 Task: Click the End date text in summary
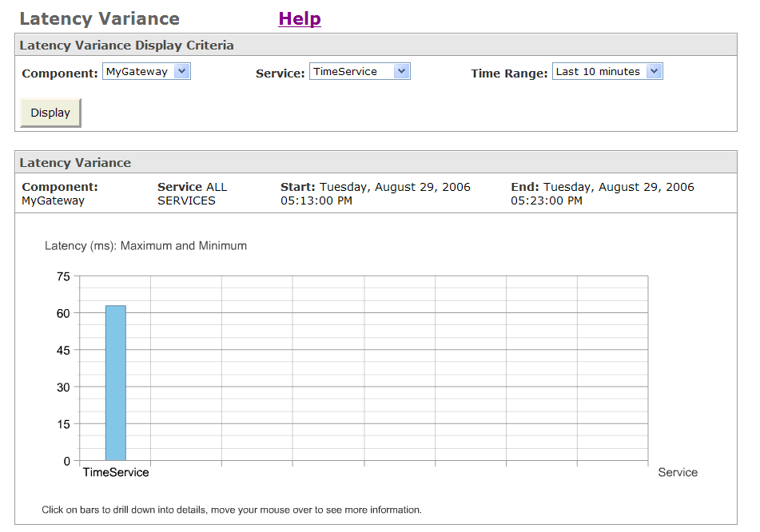(603, 194)
